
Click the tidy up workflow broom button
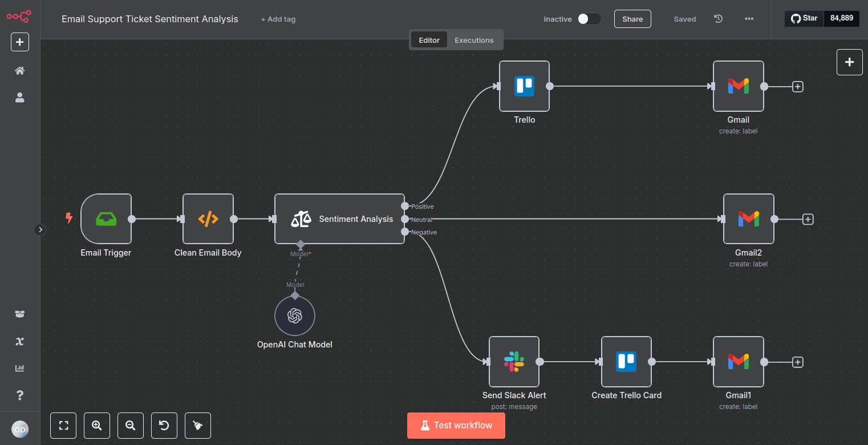click(198, 426)
